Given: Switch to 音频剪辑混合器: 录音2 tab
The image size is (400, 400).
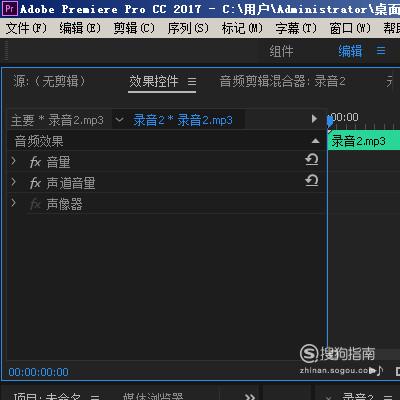Looking at the screenshot, I should click(282, 81).
